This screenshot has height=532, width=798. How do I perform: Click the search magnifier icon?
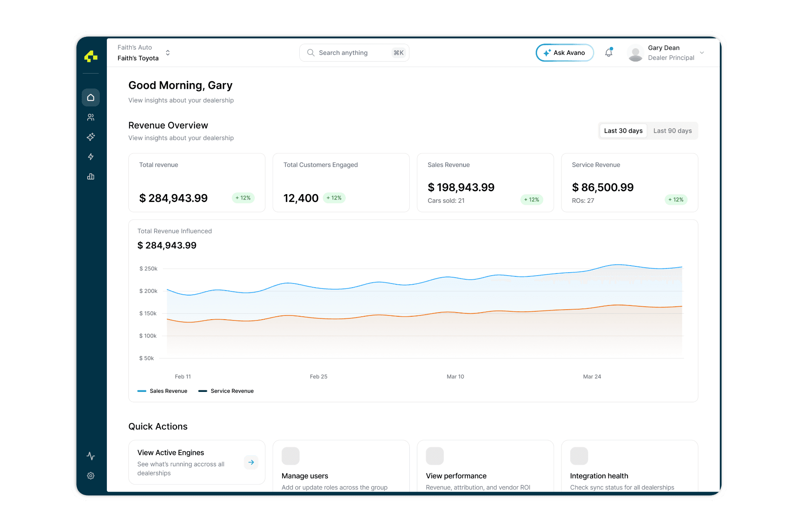click(310, 52)
